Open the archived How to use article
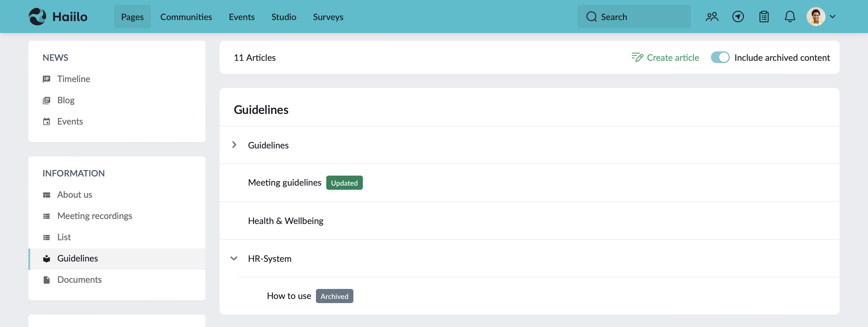Viewport: 868px width, 327px height. pyautogui.click(x=289, y=296)
